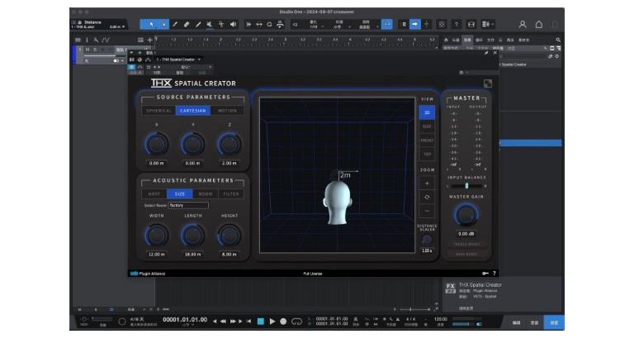Adjust the Input Balance slider handle

click(466, 186)
